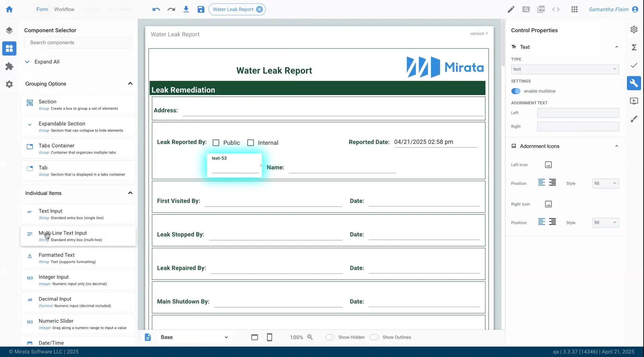Switch to the Workflow tab
The height and width of the screenshot is (357, 644).
pos(64,9)
